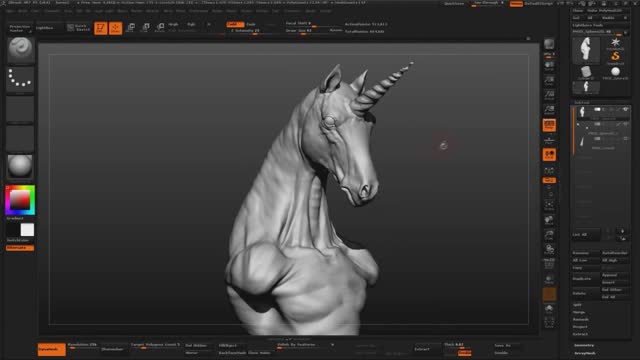Toggle Perspective view button
Viewport: 640px width, 360px height.
coord(549,125)
